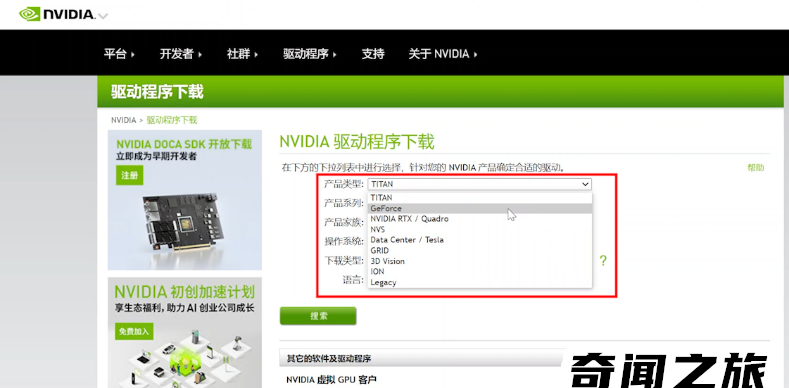This screenshot has height=388, width=789.
Task: Click the green question mark help icon
Action: point(603,261)
